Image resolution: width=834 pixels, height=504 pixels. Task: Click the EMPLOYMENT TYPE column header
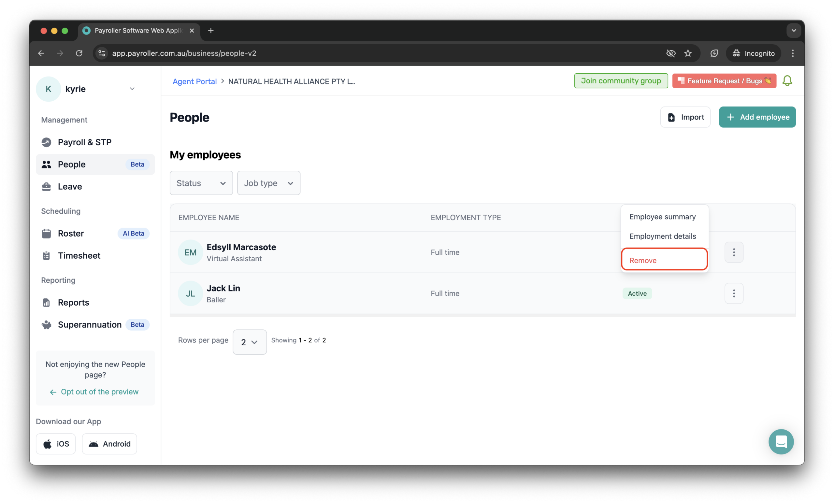pos(466,218)
